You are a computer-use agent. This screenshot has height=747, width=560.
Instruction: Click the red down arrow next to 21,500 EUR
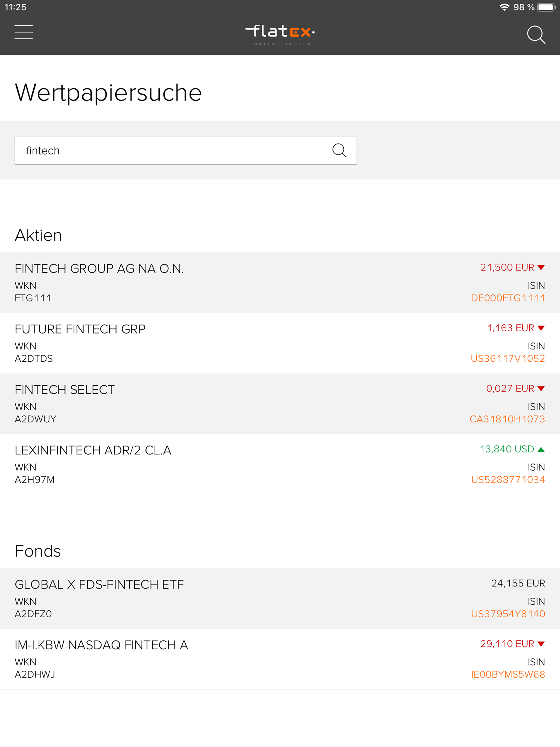coord(541,267)
